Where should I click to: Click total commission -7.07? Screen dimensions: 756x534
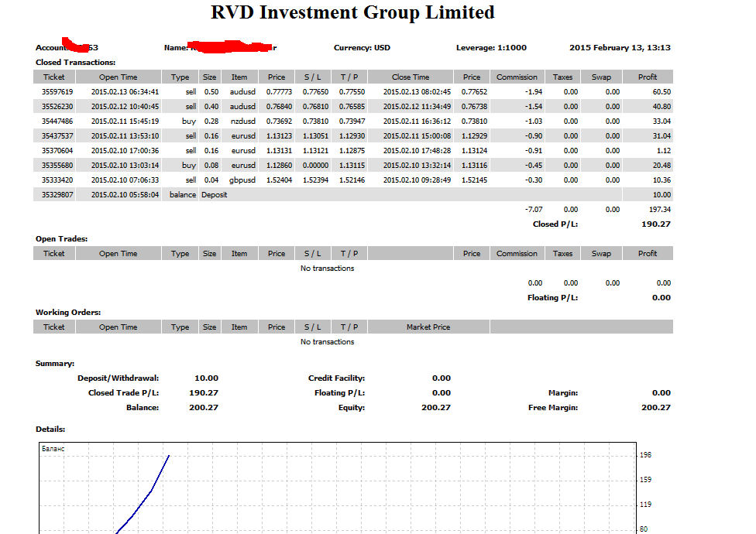(x=534, y=209)
